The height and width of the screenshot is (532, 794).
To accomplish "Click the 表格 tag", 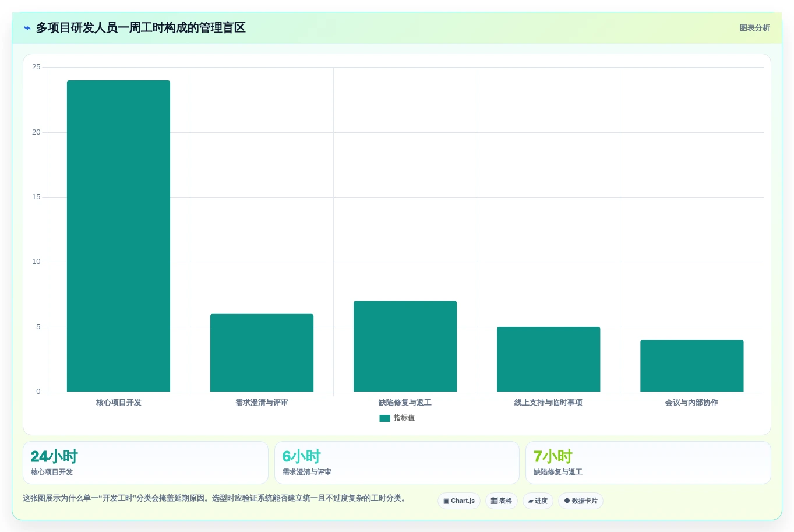I will 502,501.
